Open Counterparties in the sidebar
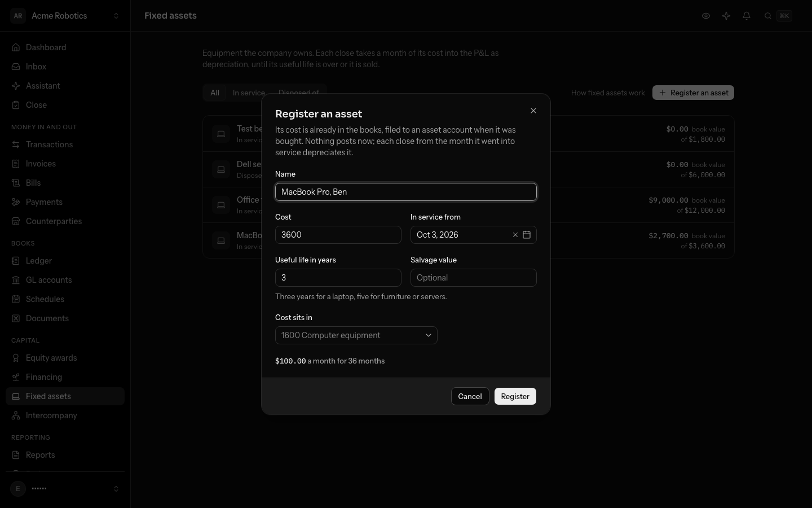 click(65, 221)
